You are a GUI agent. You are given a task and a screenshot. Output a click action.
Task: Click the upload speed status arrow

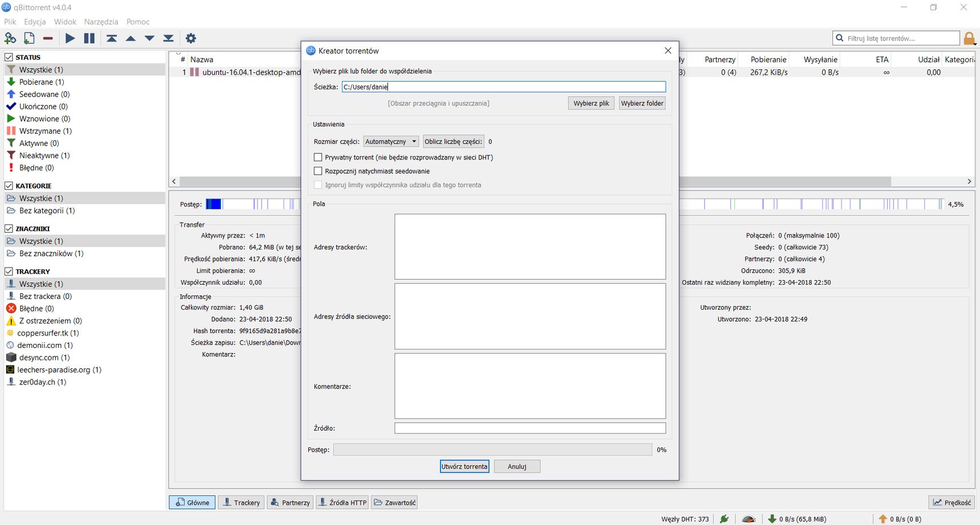click(883, 519)
